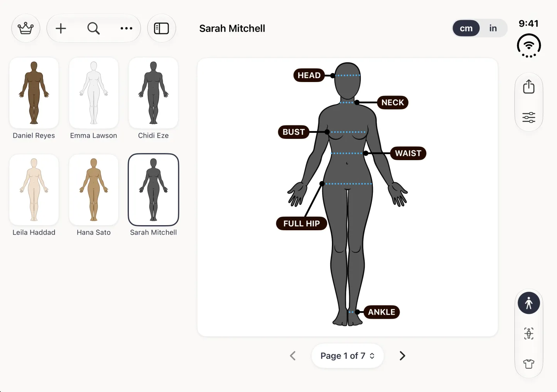Image resolution: width=557 pixels, height=392 pixels.
Task: Open the sliders settings icon
Action: point(529,117)
